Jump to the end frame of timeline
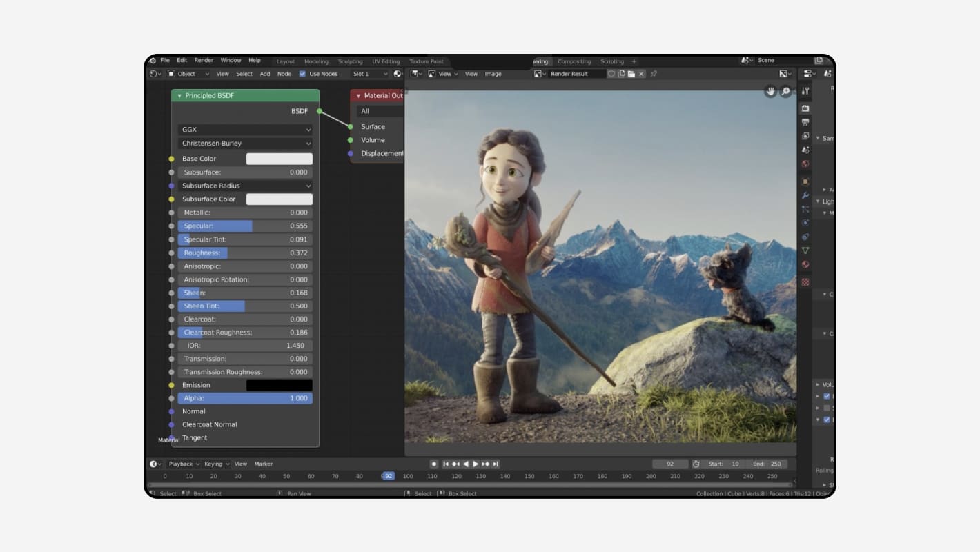This screenshot has height=552, width=980. coord(496,464)
